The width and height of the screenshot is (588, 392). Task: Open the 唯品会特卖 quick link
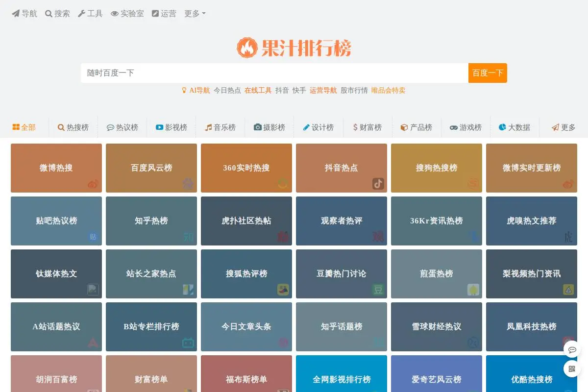pyautogui.click(x=389, y=91)
